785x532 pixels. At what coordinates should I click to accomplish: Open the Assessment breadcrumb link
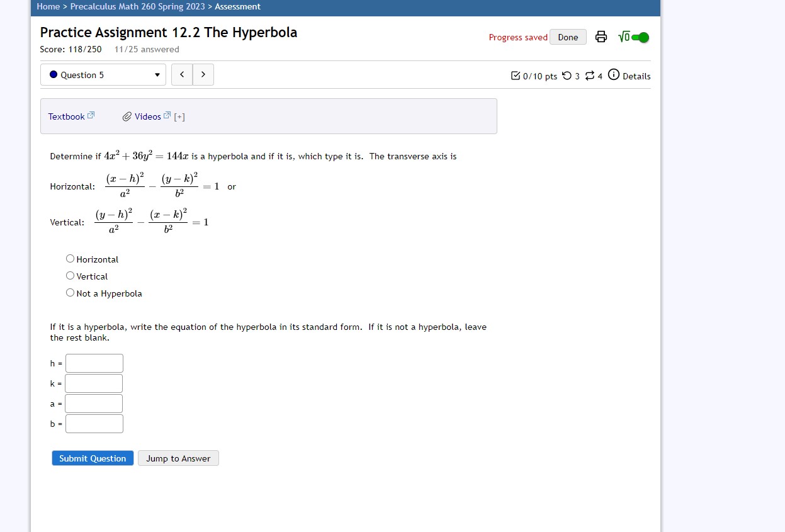pyautogui.click(x=237, y=7)
